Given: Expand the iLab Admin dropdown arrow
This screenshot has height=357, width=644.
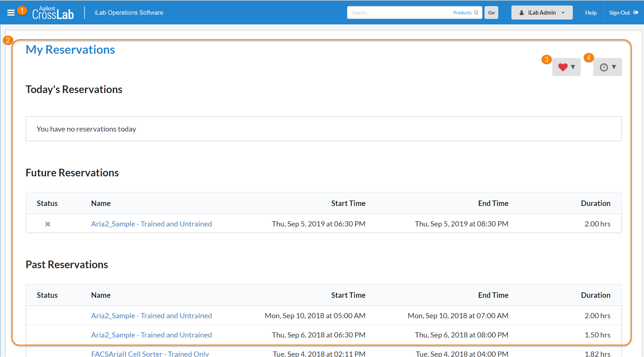Looking at the screenshot, I should coord(563,13).
